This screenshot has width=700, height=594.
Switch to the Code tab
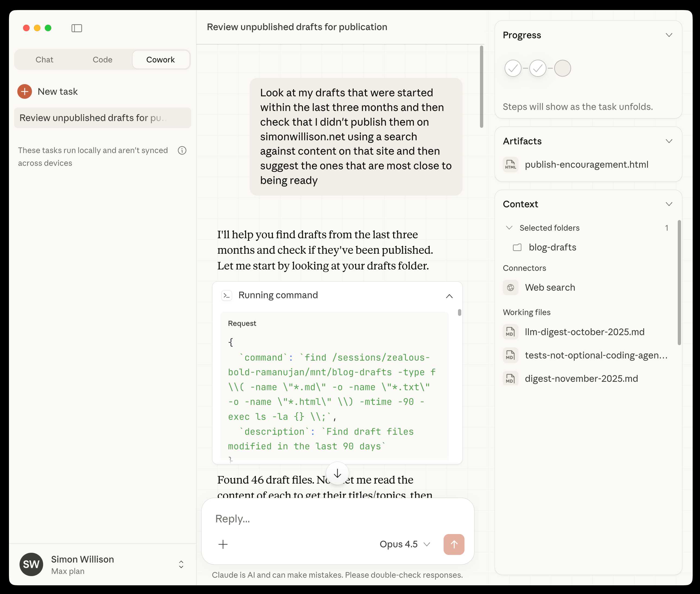(x=102, y=60)
